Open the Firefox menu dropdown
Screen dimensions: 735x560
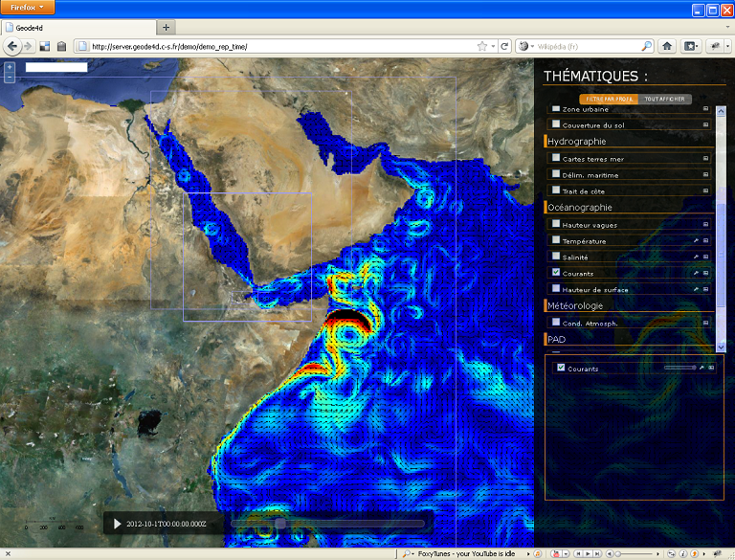(x=28, y=7)
